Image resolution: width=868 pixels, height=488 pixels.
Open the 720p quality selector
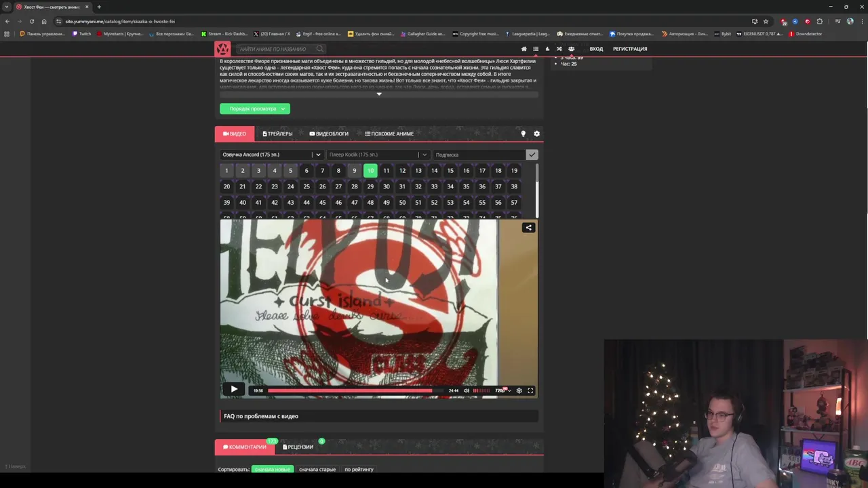tap(502, 390)
